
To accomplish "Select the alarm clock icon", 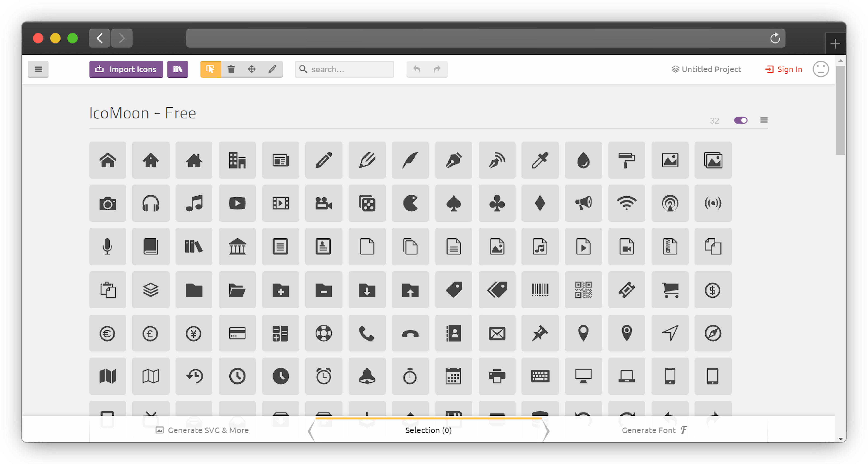I will point(323,376).
